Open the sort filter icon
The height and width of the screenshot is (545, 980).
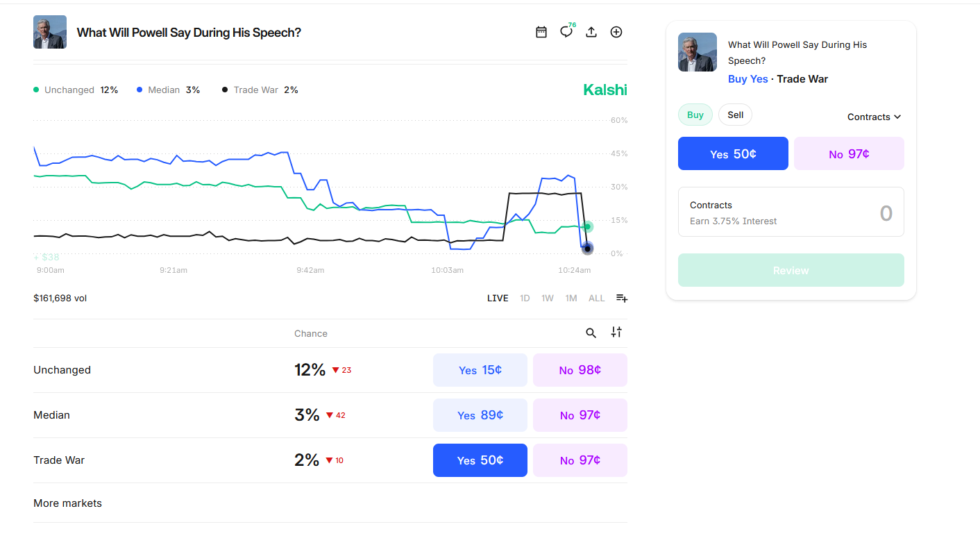(616, 333)
